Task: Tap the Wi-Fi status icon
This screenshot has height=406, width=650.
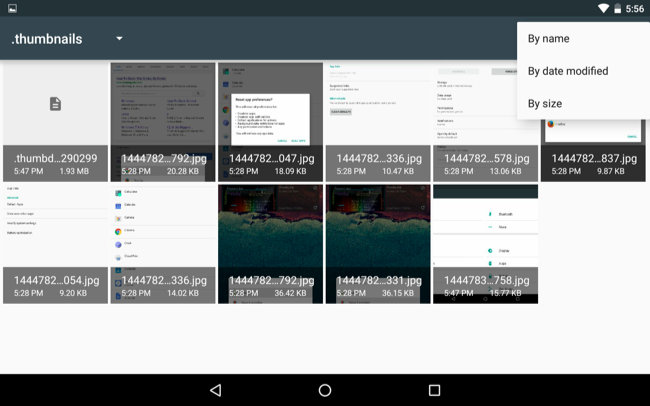Action: click(x=603, y=8)
